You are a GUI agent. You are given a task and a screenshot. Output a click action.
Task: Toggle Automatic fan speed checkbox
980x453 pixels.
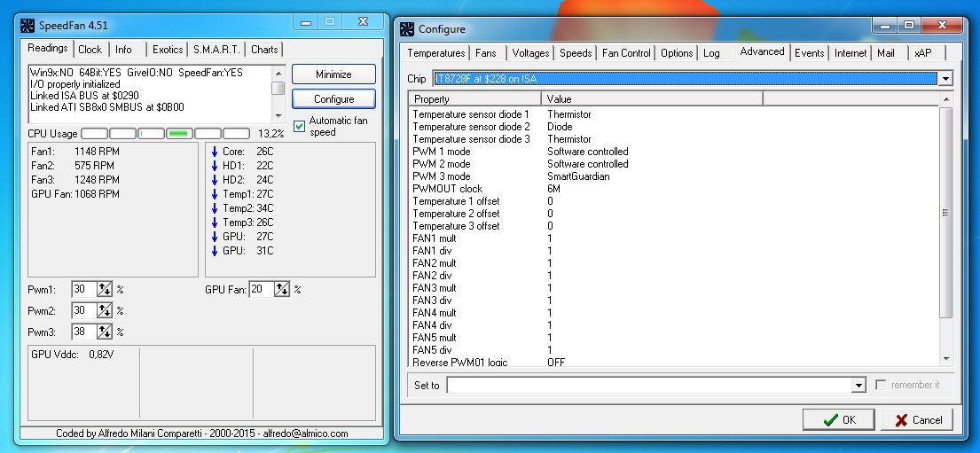coord(300,126)
